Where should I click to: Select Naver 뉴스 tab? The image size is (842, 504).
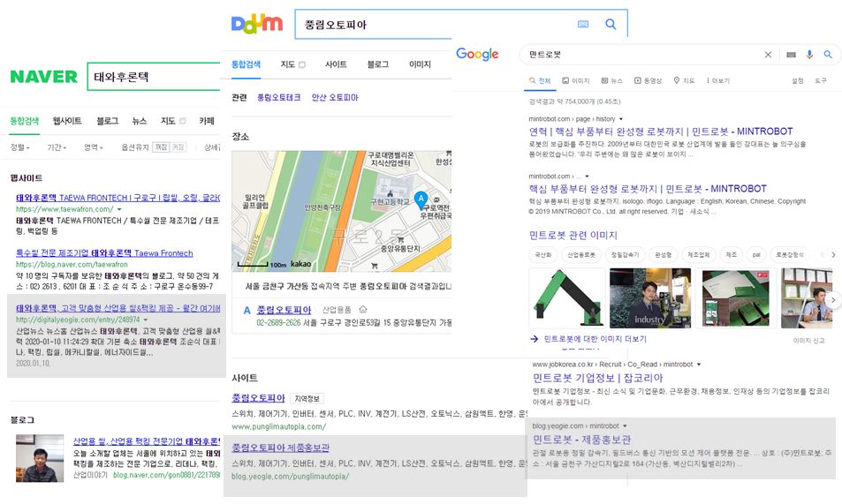click(x=140, y=121)
